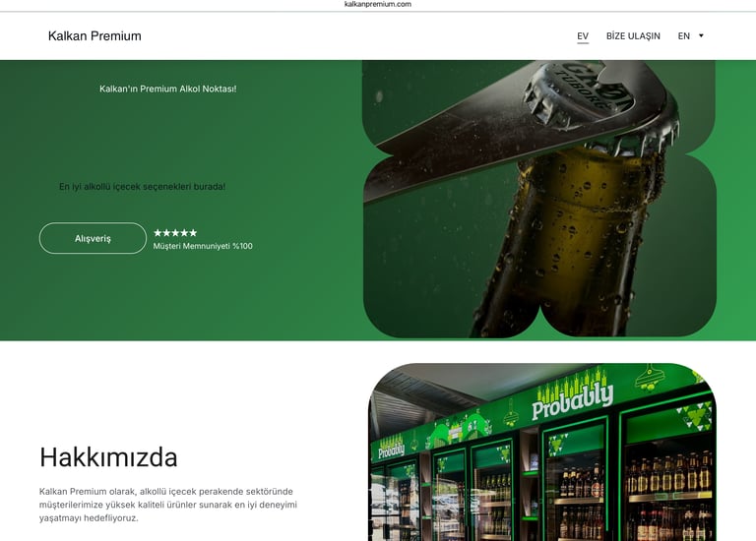This screenshot has width=756, height=541.
Task: Click the Müşteri Memnuniyeti %100 text
Action: click(x=203, y=246)
